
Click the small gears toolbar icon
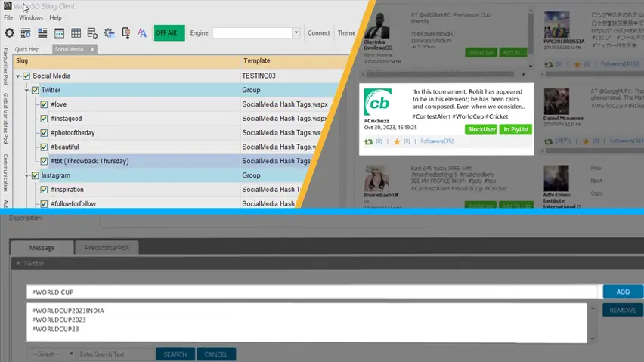tap(109, 33)
